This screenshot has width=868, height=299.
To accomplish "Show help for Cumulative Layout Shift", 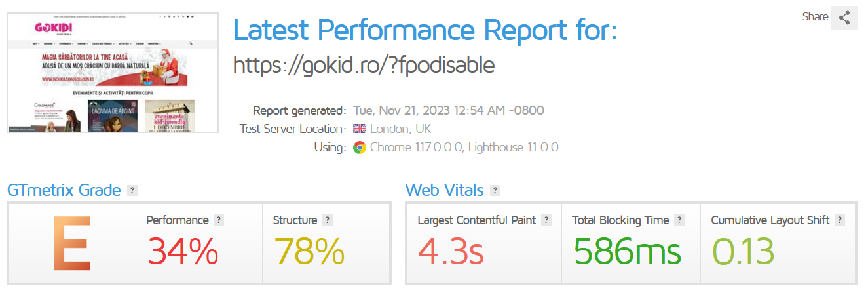I will tap(840, 220).
